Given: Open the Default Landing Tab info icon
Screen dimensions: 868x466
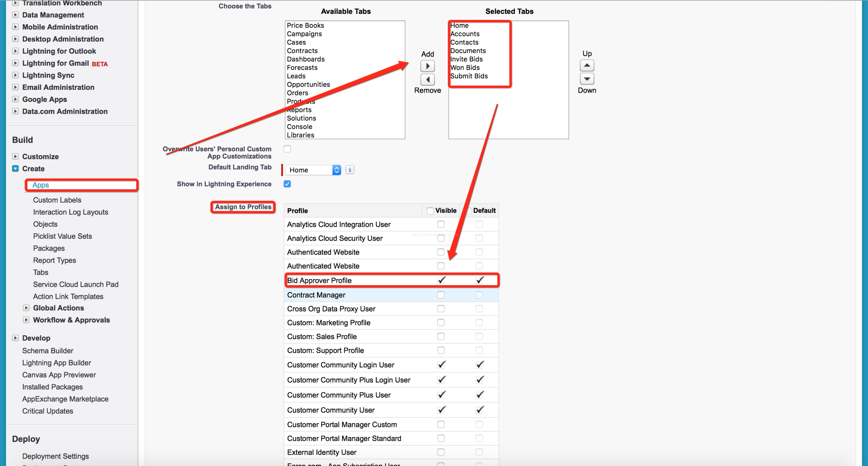Looking at the screenshot, I should tap(350, 170).
